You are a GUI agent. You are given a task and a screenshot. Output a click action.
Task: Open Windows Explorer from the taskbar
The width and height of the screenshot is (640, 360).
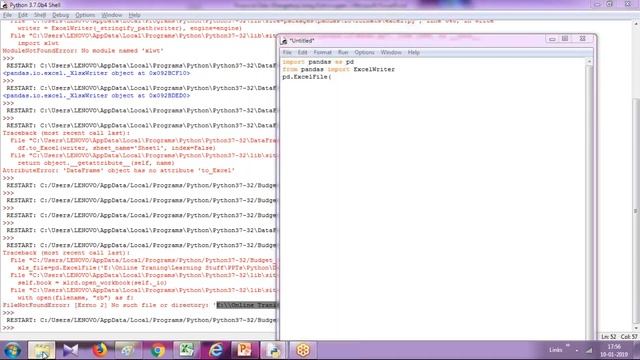click(41, 350)
